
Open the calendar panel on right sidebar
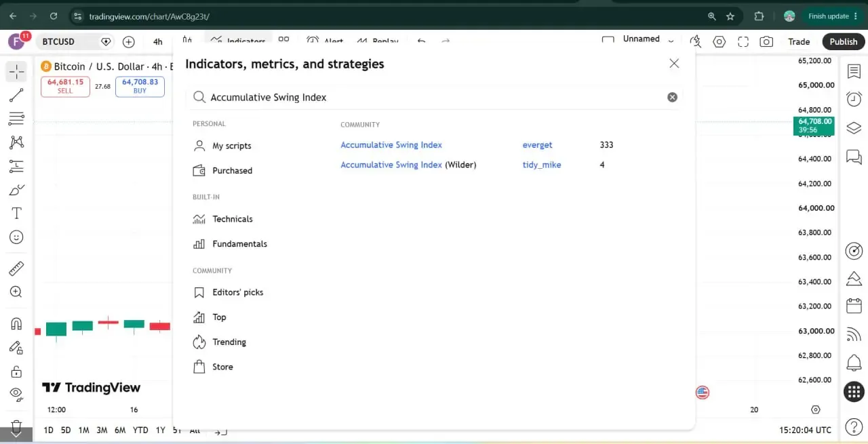tap(854, 305)
